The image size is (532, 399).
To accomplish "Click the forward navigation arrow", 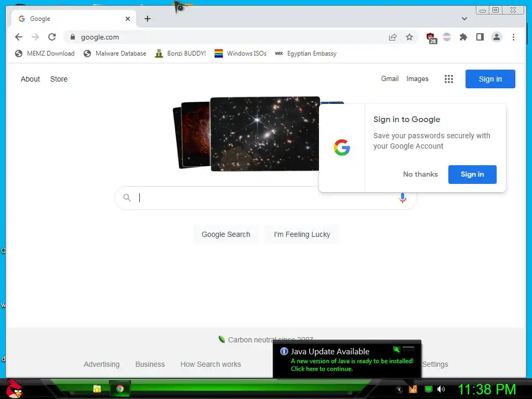I will point(35,37).
